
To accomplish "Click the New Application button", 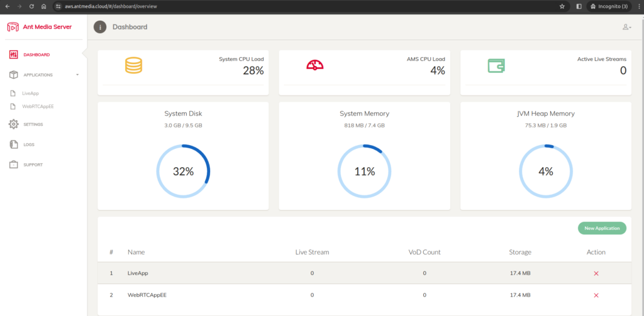I will pyautogui.click(x=602, y=228).
